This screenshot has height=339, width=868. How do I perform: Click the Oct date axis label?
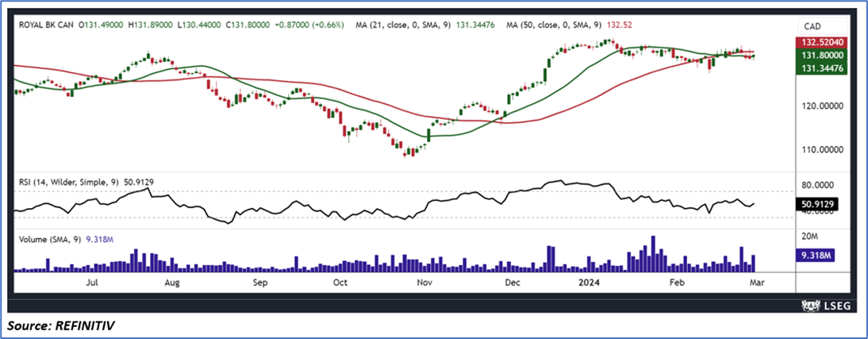coord(340,282)
